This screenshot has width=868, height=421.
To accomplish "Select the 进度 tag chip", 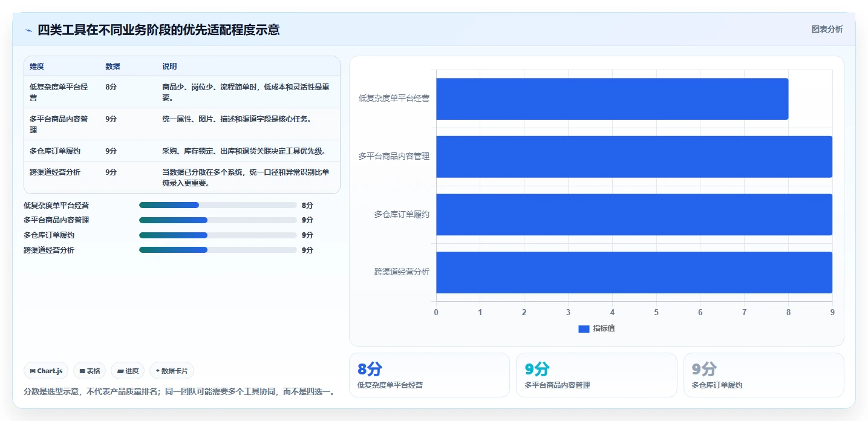I will coord(128,371).
